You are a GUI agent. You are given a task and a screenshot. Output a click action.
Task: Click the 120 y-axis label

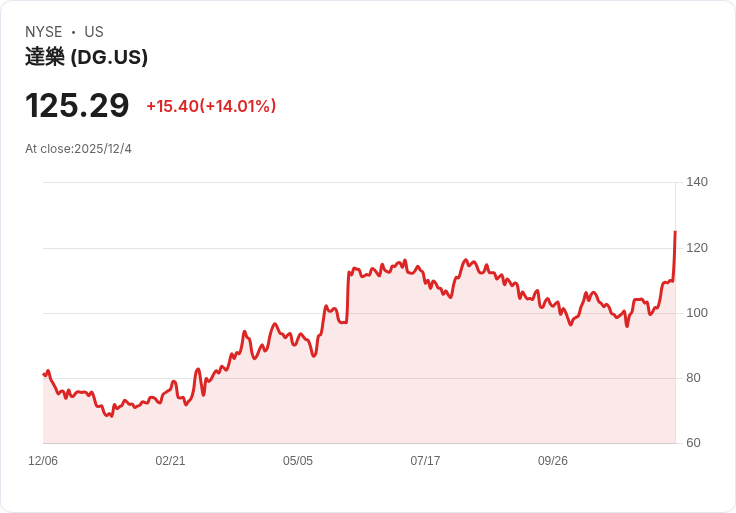697,247
